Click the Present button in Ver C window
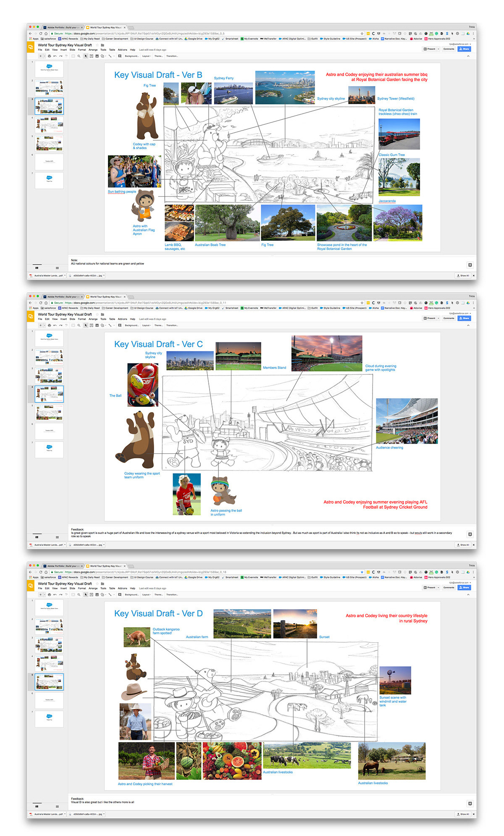Image resolution: width=504 pixels, height=836 pixels. [x=430, y=318]
